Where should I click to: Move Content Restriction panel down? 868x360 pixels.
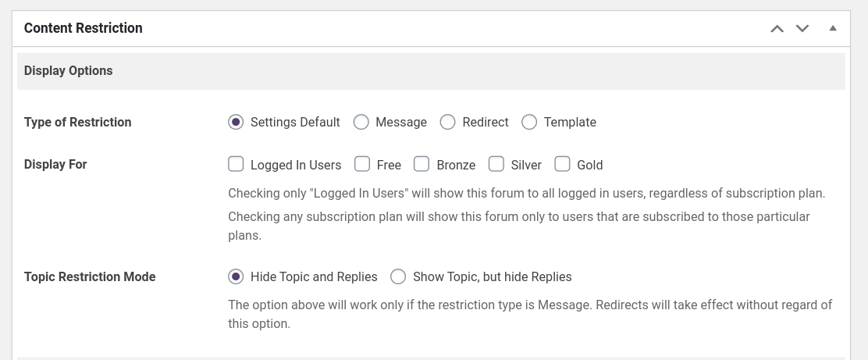802,28
